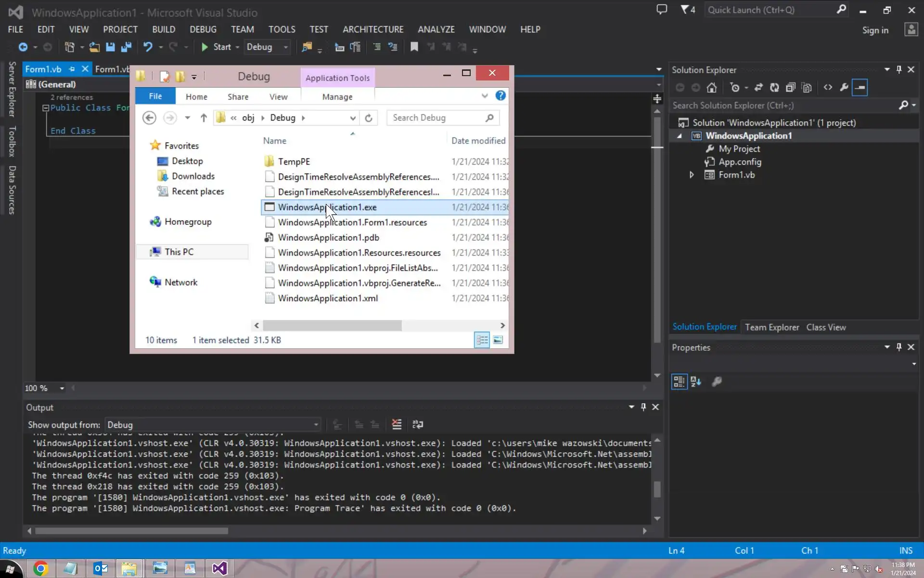924x578 pixels.
Task: Click the Categorized icon in Properties panel
Action: [x=679, y=382]
